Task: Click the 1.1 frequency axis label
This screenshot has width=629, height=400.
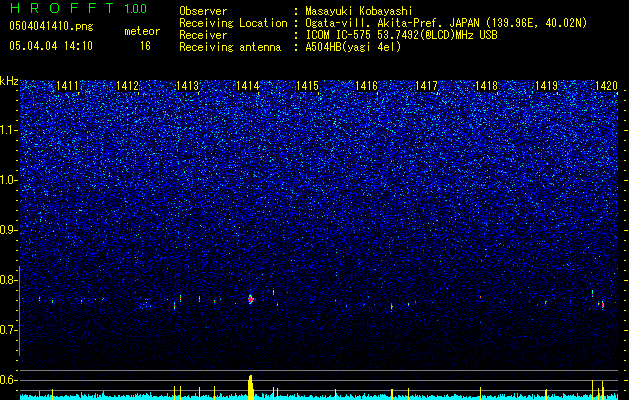Action: pyautogui.click(x=9, y=130)
